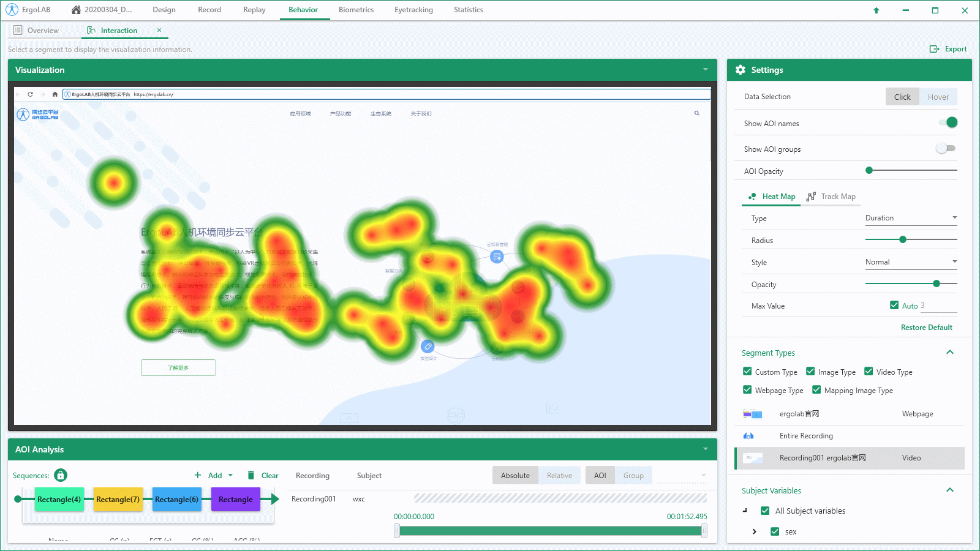Open the dropdown next to Group button

[704, 475]
